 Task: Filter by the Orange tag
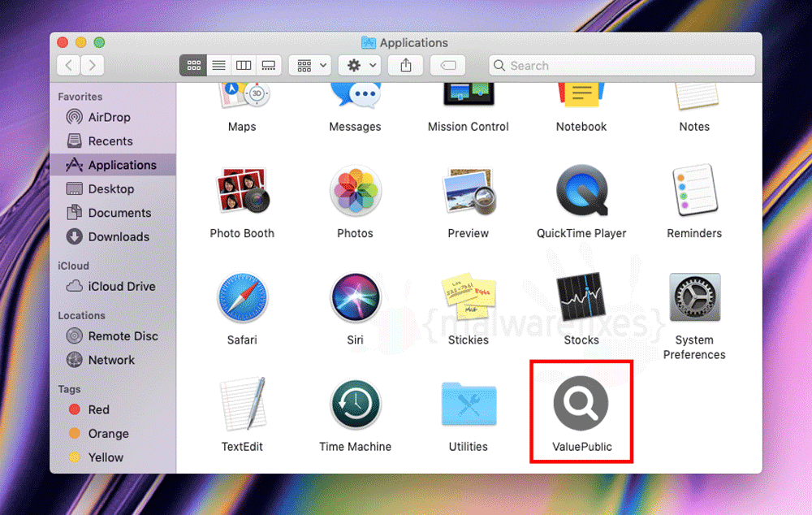[113, 433]
